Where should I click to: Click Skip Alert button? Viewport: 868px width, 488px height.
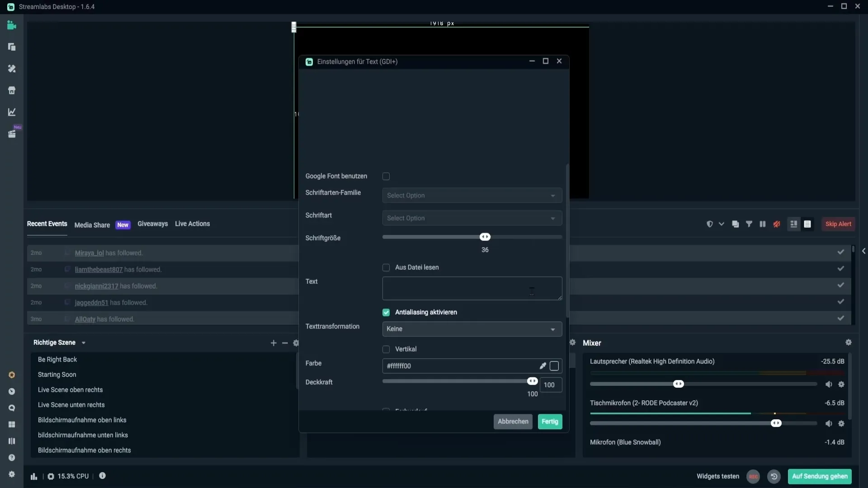pos(838,224)
